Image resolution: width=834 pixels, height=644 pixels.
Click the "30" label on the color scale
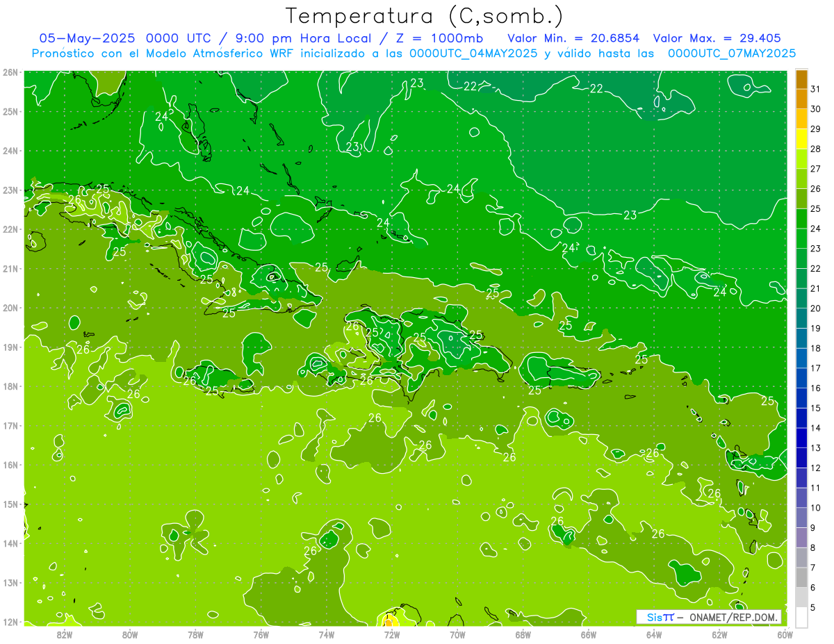click(815, 109)
